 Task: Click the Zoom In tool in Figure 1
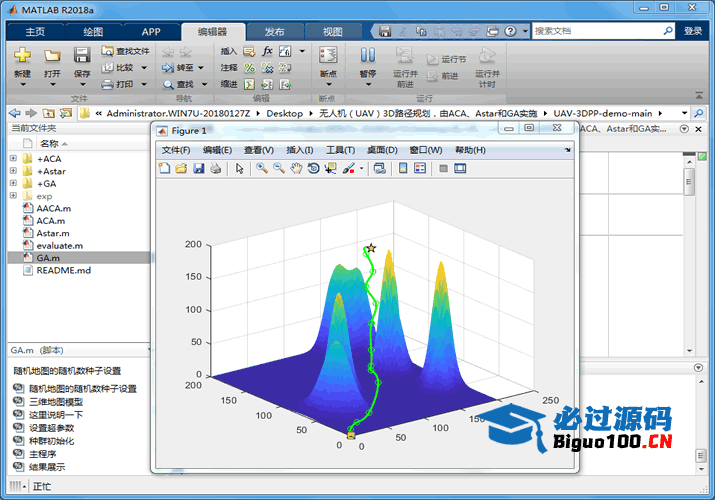click(261, 169)
